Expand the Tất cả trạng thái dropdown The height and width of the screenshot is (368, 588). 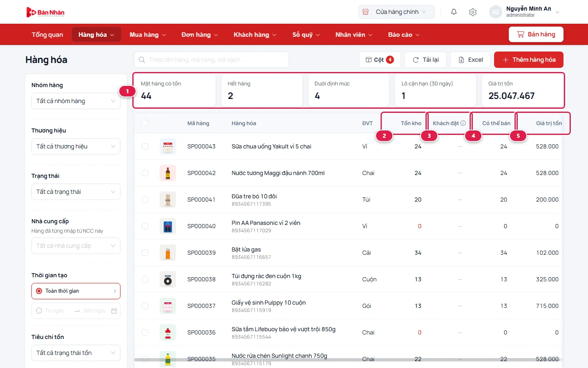[x=76, y=192]
